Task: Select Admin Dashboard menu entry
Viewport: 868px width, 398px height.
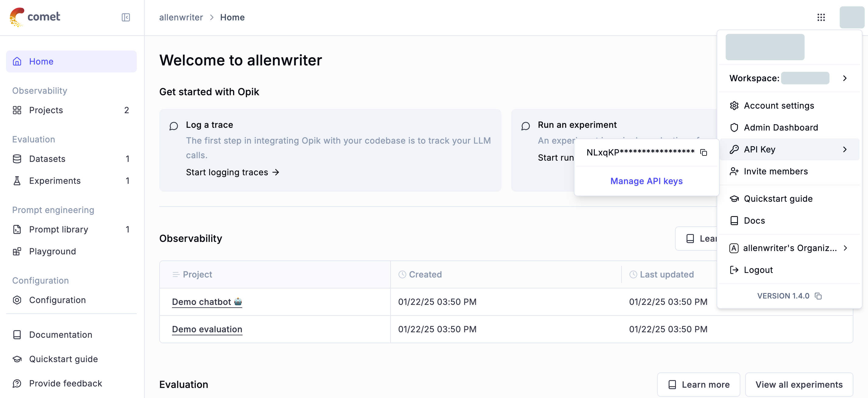Action: coord(780,127)
